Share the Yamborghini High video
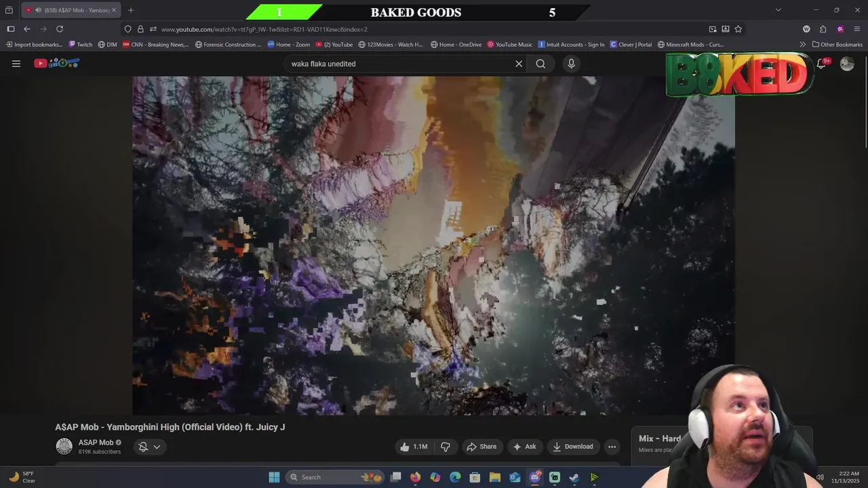868x488 pixels. point(482,447)
